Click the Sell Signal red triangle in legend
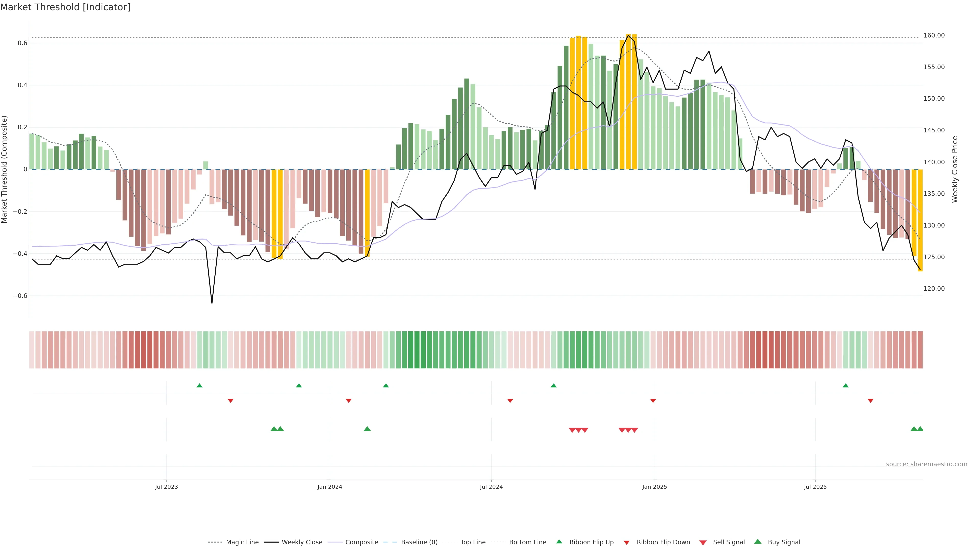 click(x=703, y=543)
